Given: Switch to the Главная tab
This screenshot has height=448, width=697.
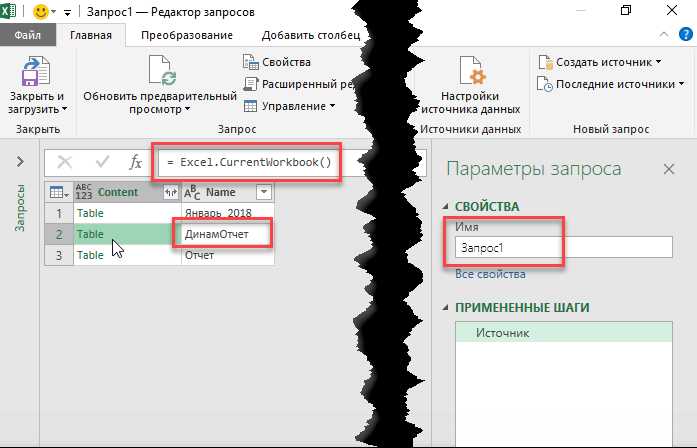Looking at the screenshot, I should (91, 35).
